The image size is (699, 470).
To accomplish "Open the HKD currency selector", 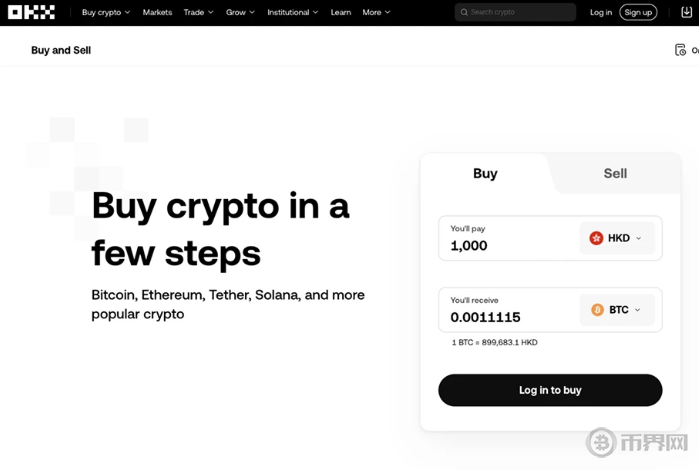I will (617, 238).
